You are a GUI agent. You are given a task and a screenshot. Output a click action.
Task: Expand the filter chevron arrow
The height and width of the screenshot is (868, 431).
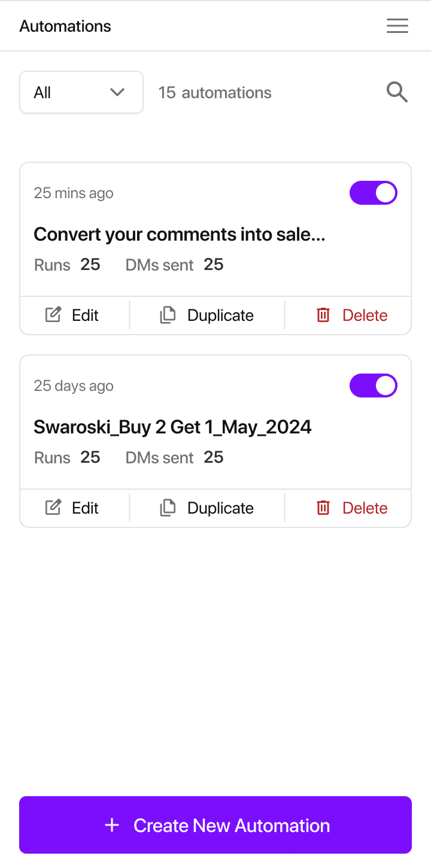coord(117,92)
